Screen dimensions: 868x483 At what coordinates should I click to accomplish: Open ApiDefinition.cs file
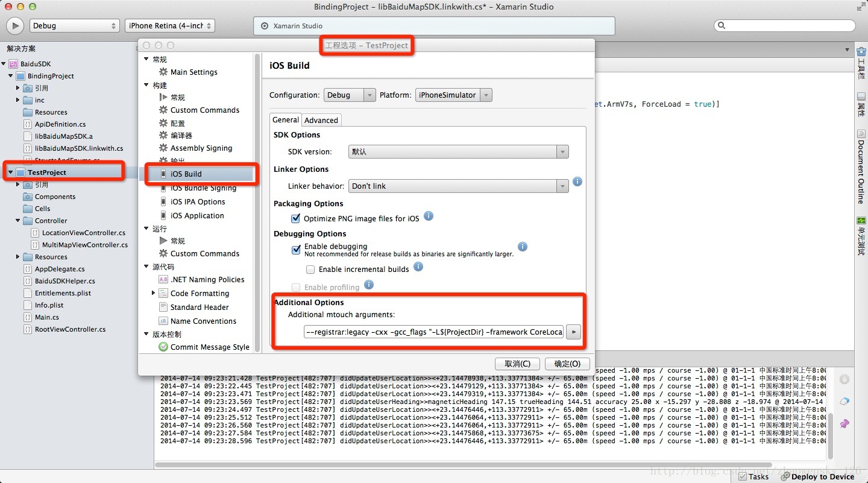[60, 124]
